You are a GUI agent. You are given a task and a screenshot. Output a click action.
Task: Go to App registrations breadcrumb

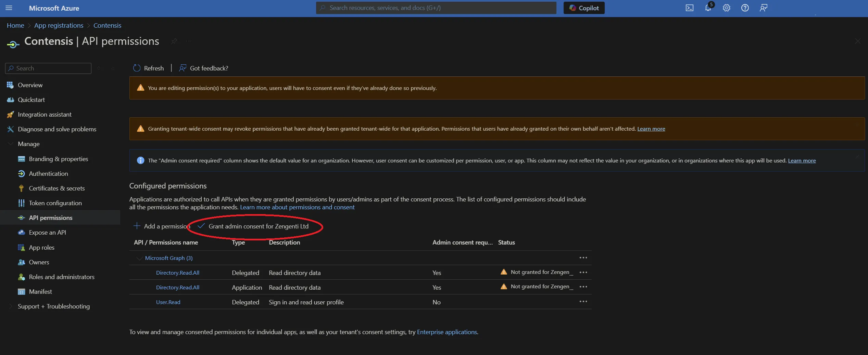[x=59, y=25]
